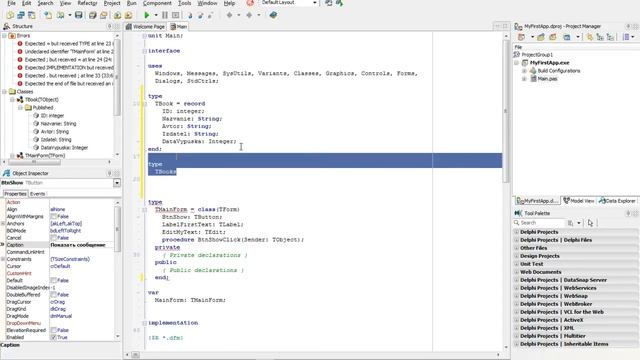Expand the Constraints property
640x360 pixels.
click(3, 259)
